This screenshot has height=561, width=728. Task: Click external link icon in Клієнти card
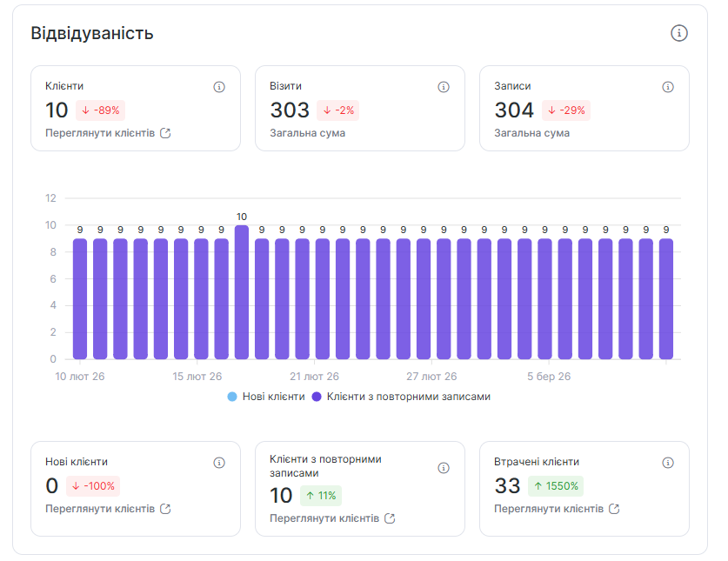pos(165,133)
